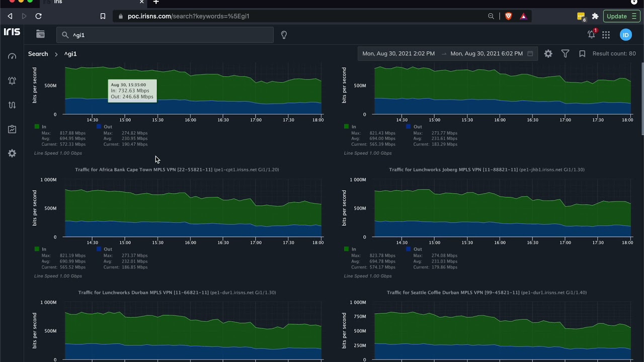Toggle the In series on Africa Bank chart
Screen dimensions: 644x362
coord(41,249)
